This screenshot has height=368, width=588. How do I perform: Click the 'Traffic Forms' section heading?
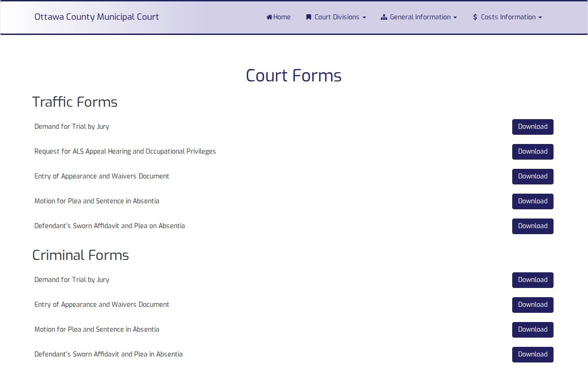75,102
